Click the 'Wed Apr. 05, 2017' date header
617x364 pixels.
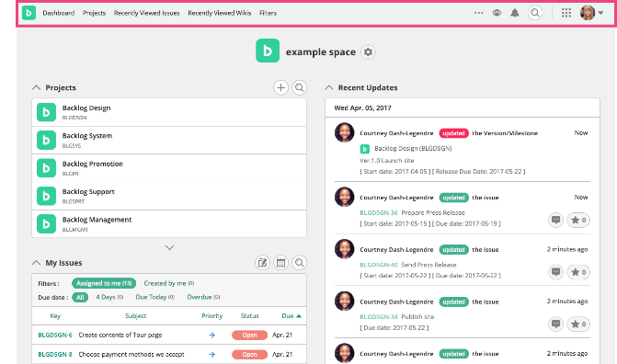(x=363, y=108)
